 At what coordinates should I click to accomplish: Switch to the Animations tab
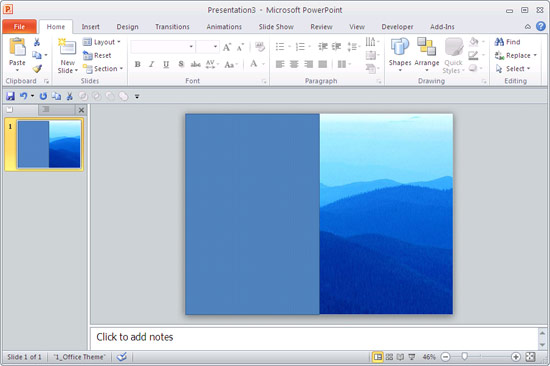coord(224,27)
